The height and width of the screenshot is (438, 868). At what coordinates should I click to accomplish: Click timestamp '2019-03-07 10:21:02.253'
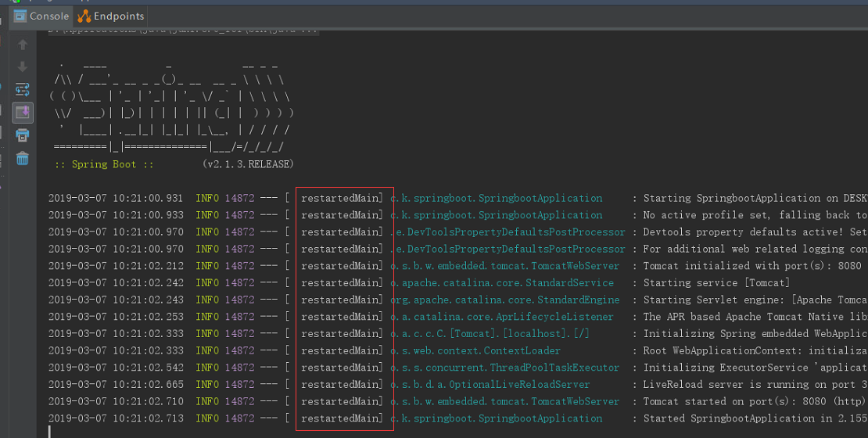(116, 317)
